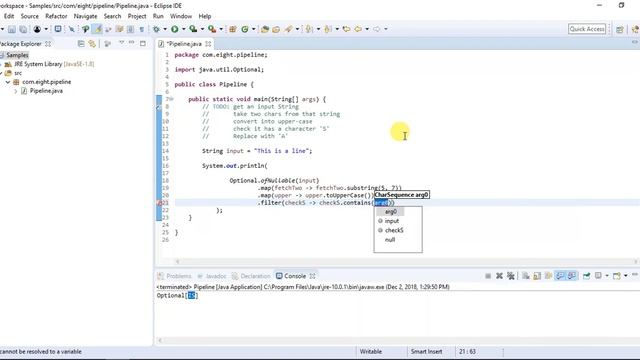Switch to the Declaration tab
Viewport: 640px width, 360px height.
click(251, 276)
